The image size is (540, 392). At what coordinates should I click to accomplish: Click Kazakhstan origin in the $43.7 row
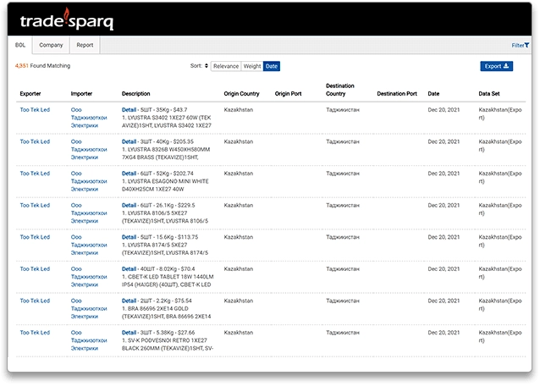click(239, 110)
